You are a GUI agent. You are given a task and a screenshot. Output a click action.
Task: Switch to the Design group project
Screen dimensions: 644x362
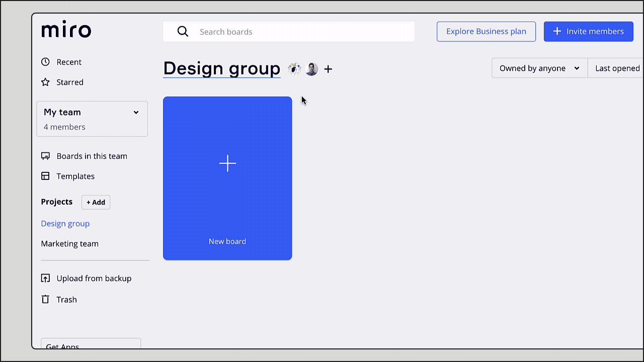point(65,223)
